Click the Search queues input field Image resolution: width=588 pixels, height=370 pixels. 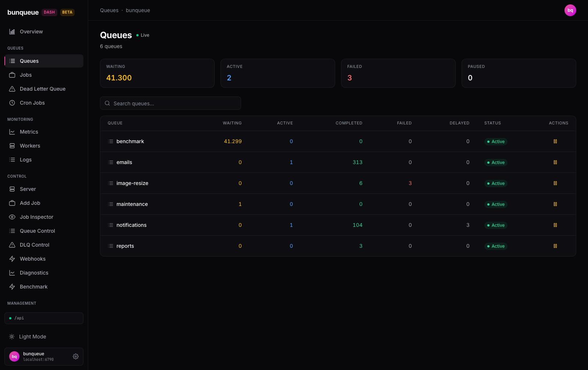coord(171,103)
